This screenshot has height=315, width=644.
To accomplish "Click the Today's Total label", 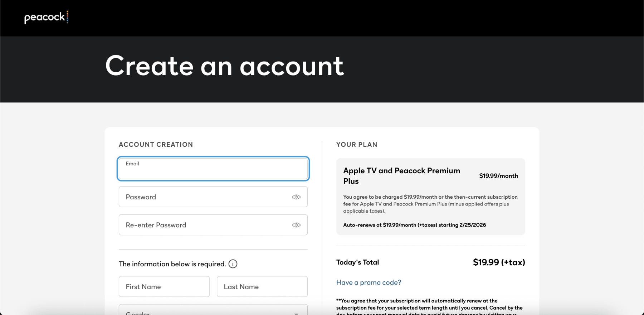I will click(357, 262).
